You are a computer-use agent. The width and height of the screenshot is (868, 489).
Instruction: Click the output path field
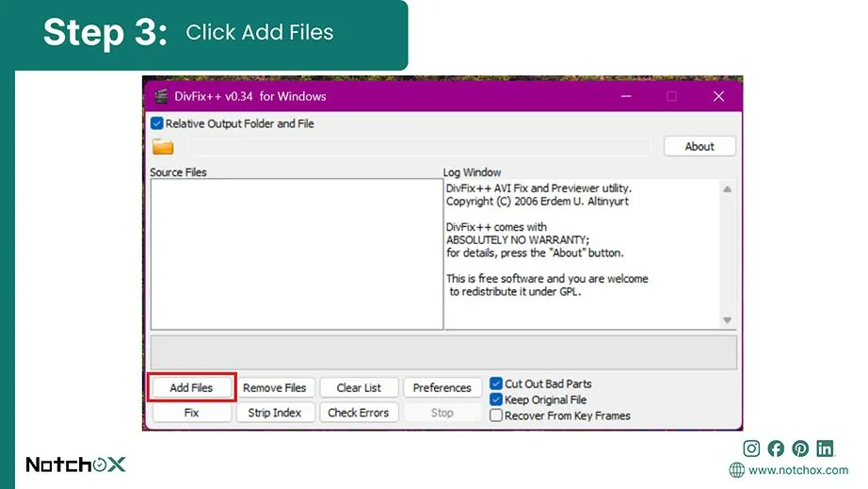[420, 147]
